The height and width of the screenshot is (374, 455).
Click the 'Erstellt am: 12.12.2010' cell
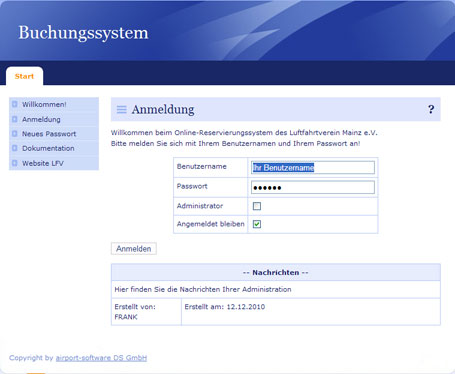pyautogui.click(x=311, y=312)
